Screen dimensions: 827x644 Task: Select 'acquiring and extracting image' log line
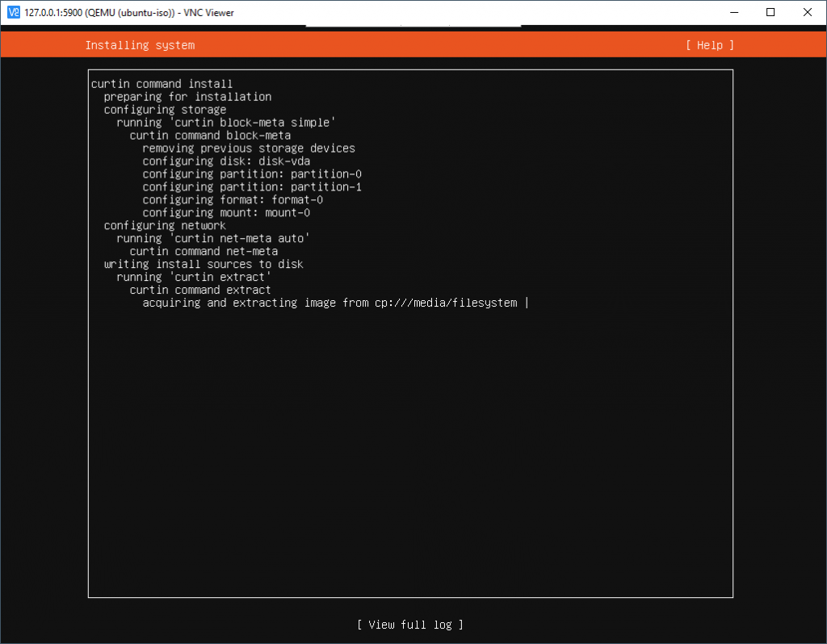click(x=335, y=303)
